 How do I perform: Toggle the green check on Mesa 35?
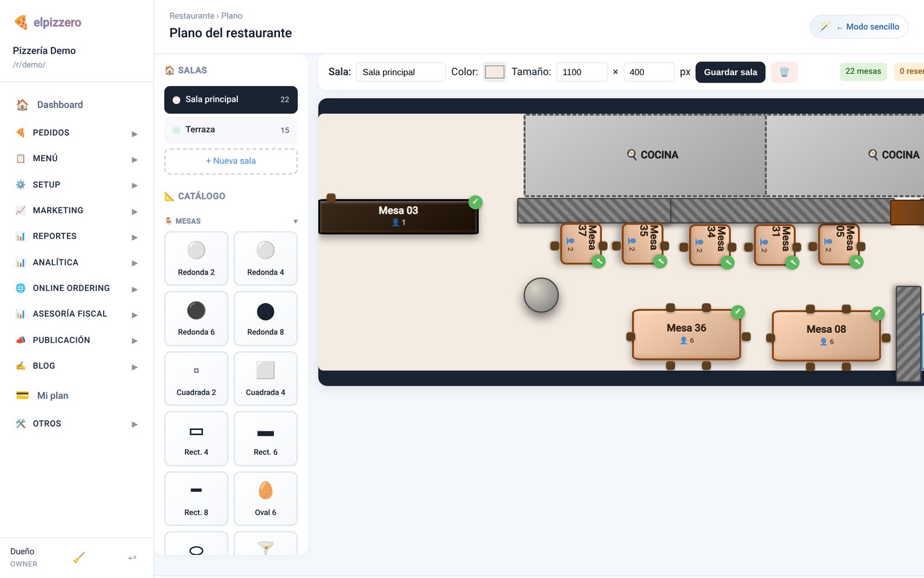[x=660, y=262]
